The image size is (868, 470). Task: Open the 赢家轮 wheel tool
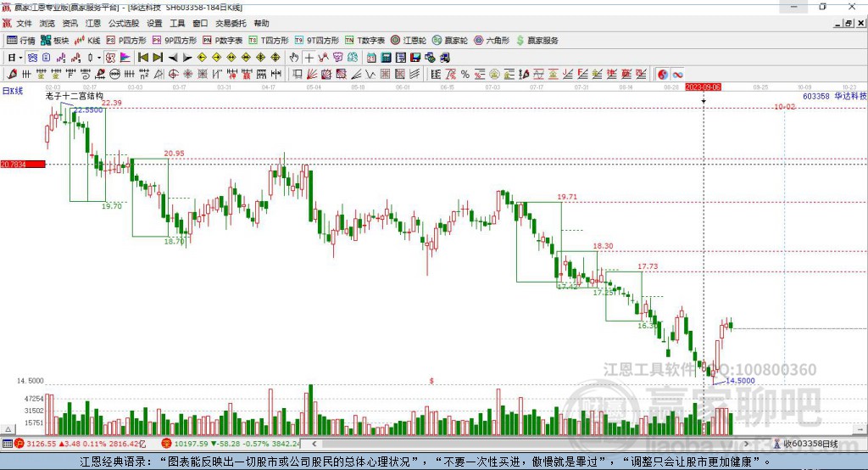(x=450, y=41)
